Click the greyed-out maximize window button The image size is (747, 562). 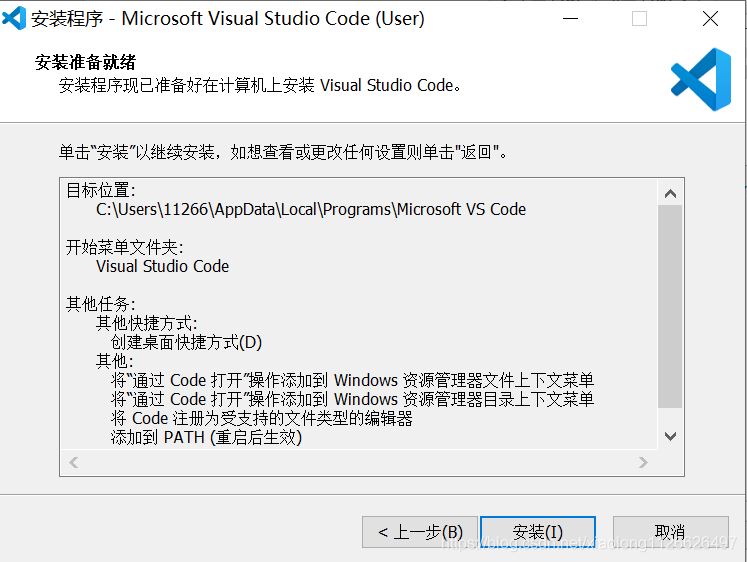tap(639, 19)
